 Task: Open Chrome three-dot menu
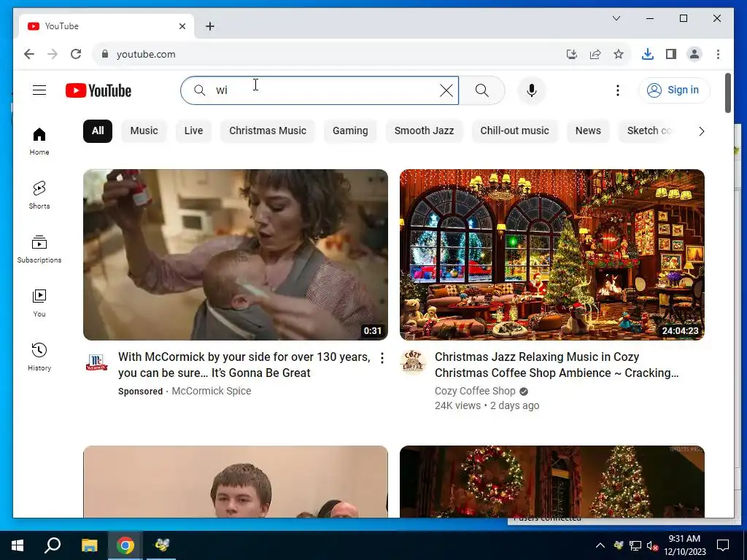[x=718, y=54]
